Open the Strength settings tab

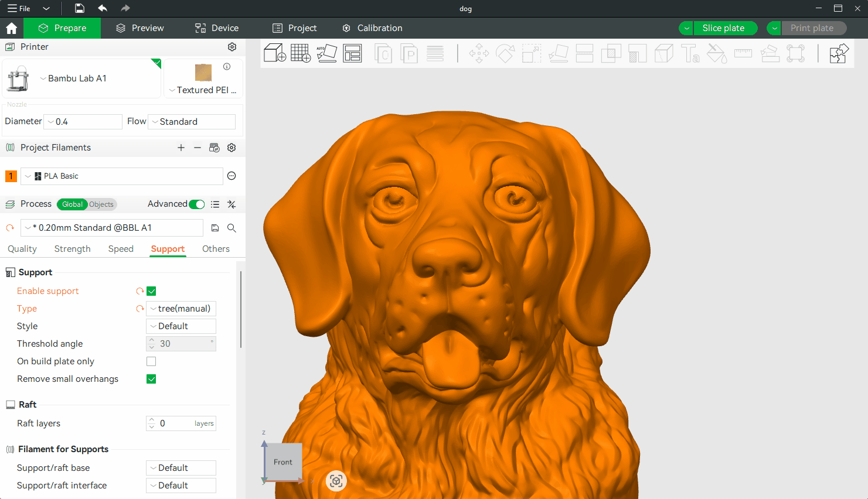pos(72,249)
